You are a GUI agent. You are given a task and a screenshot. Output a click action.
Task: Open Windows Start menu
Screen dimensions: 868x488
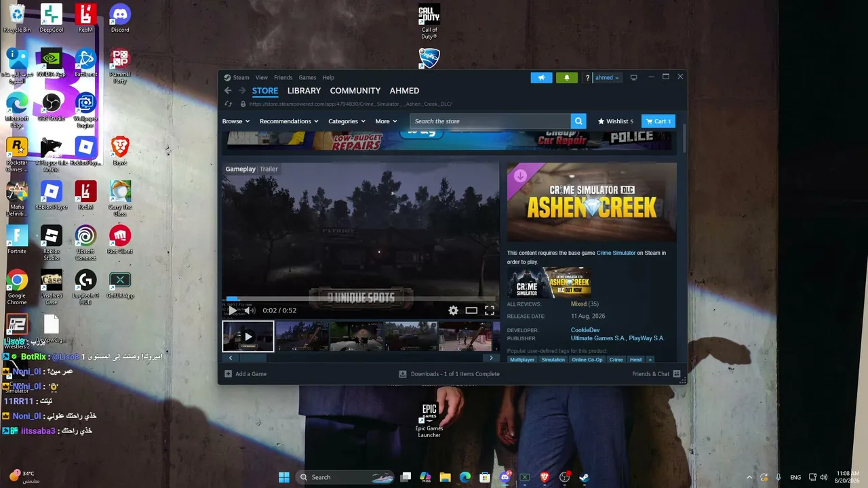coord(284,477)
